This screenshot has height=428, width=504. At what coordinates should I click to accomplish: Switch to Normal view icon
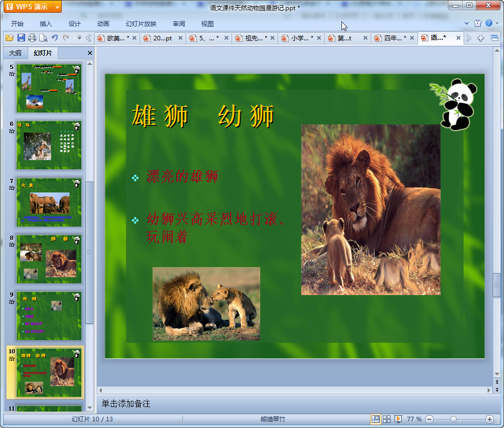click(x=375, y=419)
